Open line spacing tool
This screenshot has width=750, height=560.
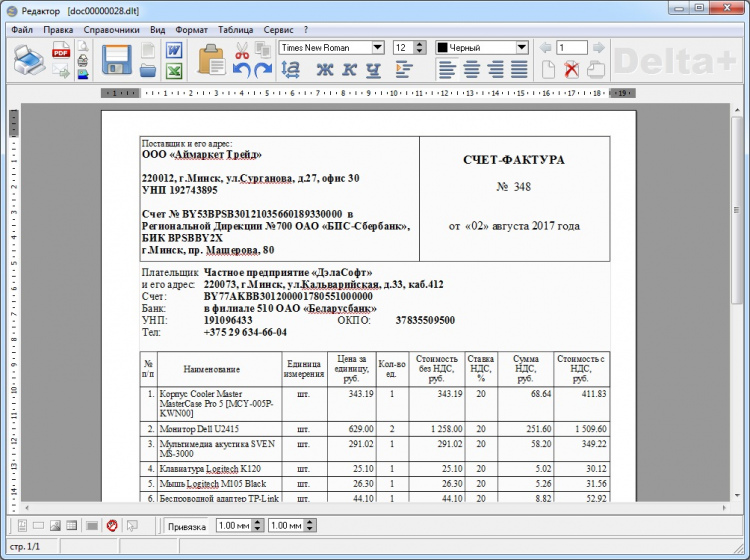pos(290,70)
